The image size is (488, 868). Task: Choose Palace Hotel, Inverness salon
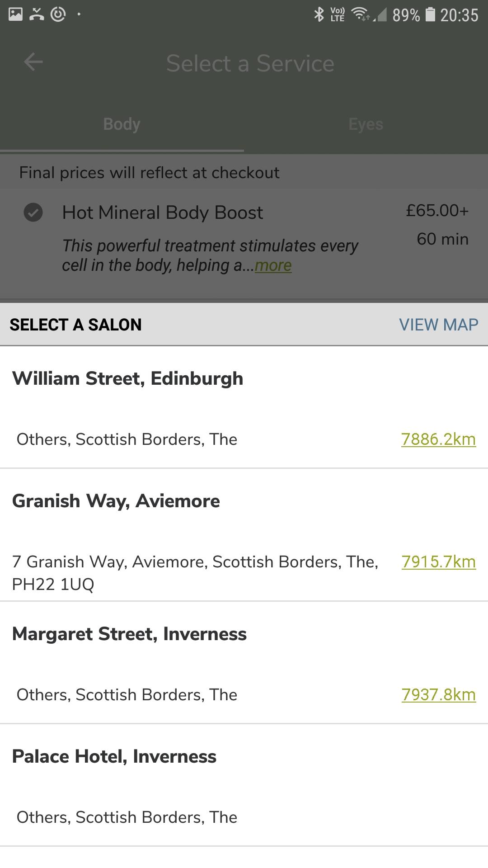114,757
